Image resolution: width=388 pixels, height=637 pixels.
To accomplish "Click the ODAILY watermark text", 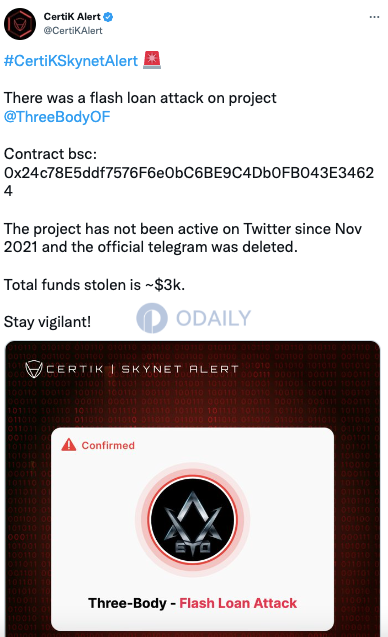I will pos(214,318).
